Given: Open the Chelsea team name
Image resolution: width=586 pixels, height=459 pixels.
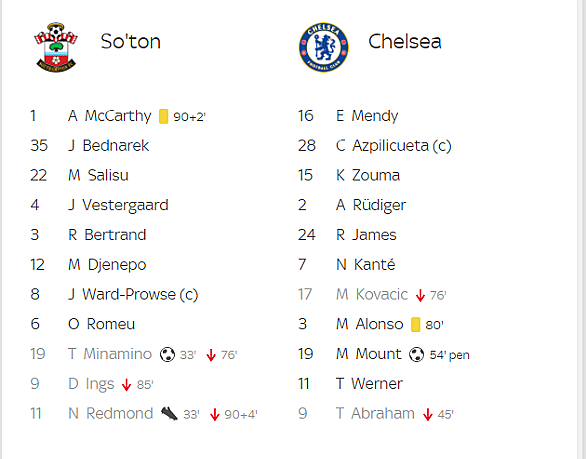Looking at the screenshot, I should (405, 41).
